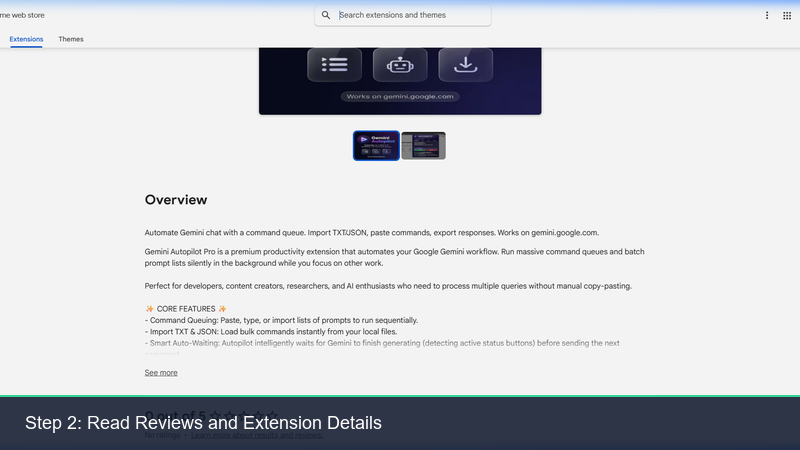Click the 'Automate Gemini chat' summary sentence

pyautogui.click(x=371, y=233)
